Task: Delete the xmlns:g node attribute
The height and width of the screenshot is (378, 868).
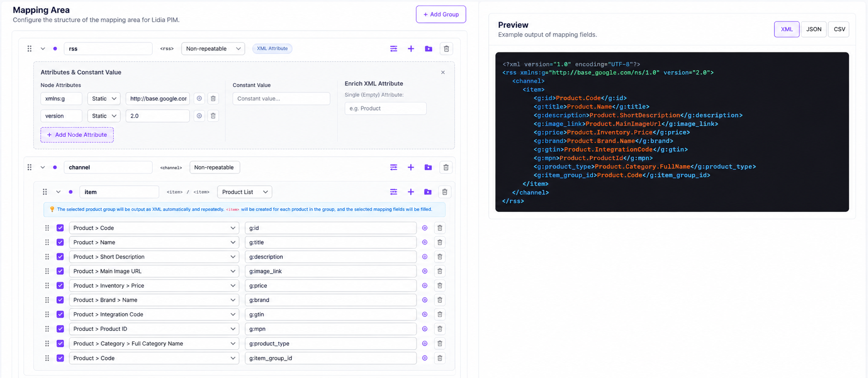Action: pyautogui.click(x=213, y=99)
